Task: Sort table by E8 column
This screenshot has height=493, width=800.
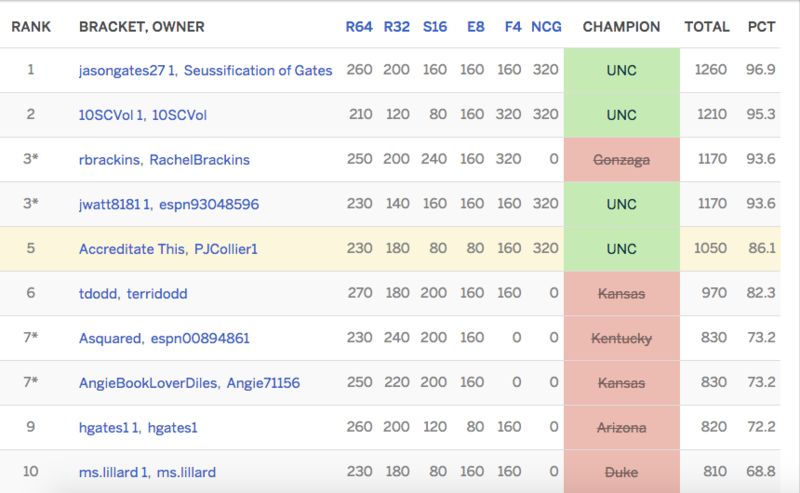Action: 475,27
